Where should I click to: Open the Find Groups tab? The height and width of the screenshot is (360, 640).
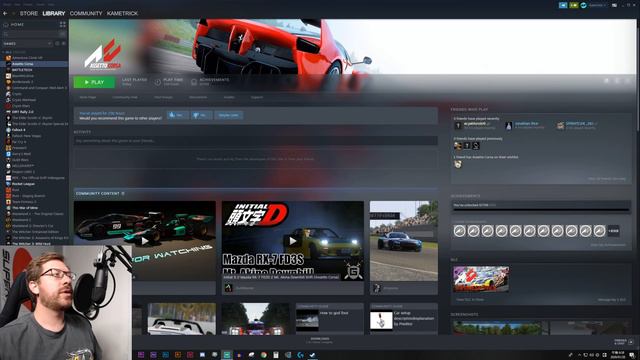click(163, 98)
